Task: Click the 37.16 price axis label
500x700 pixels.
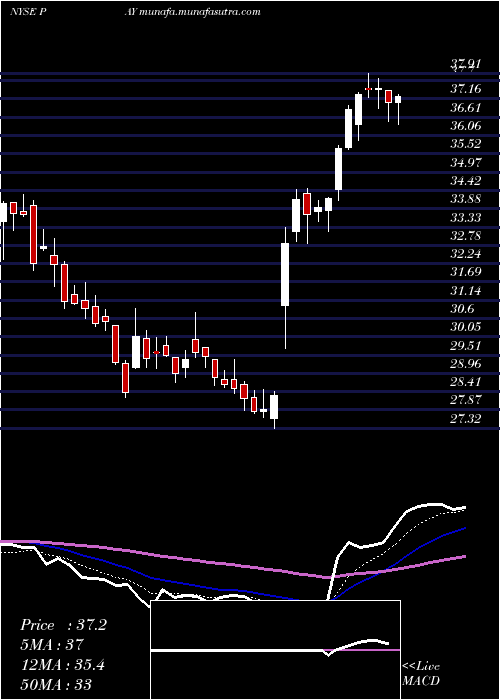Action: click(466, 89)
